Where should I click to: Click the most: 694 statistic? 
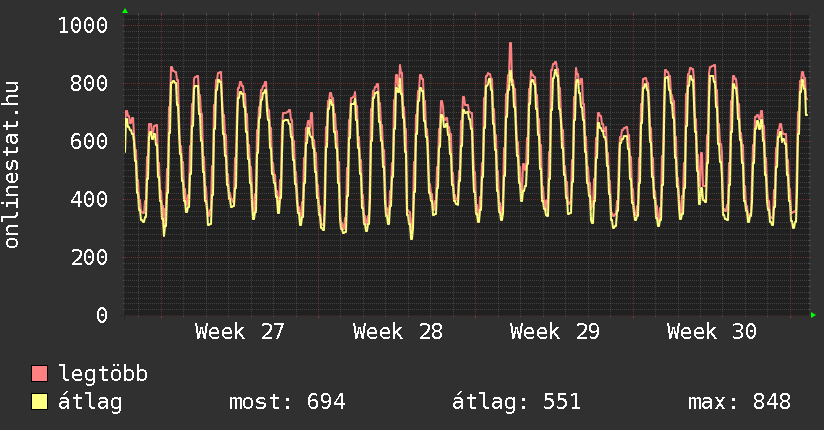(x=287, y=402)
